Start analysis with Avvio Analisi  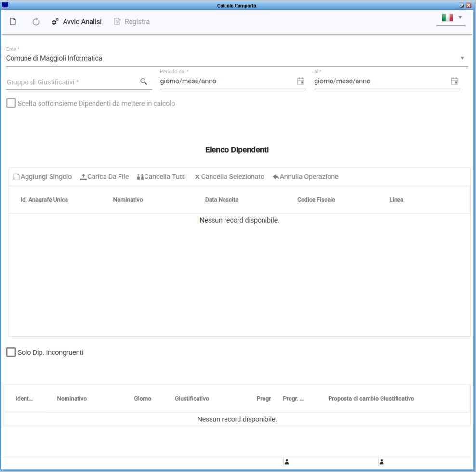pyautogui.click(x=77, y=22)
